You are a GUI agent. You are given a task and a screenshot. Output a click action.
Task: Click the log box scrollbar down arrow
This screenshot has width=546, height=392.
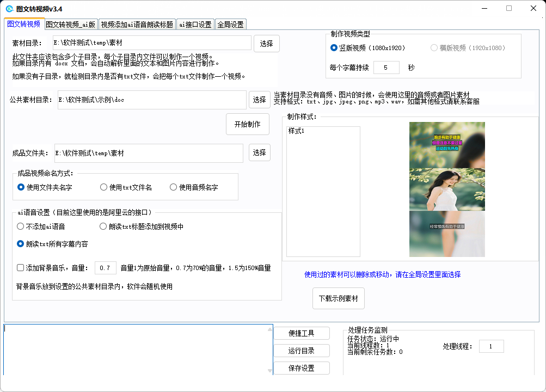click(269, 371)
